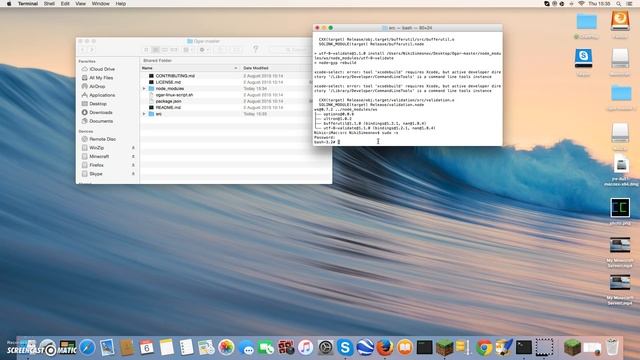This screenshot has height=360, width=640.
Task: Click the Finder forward arrow button
Action: (91, 50)
